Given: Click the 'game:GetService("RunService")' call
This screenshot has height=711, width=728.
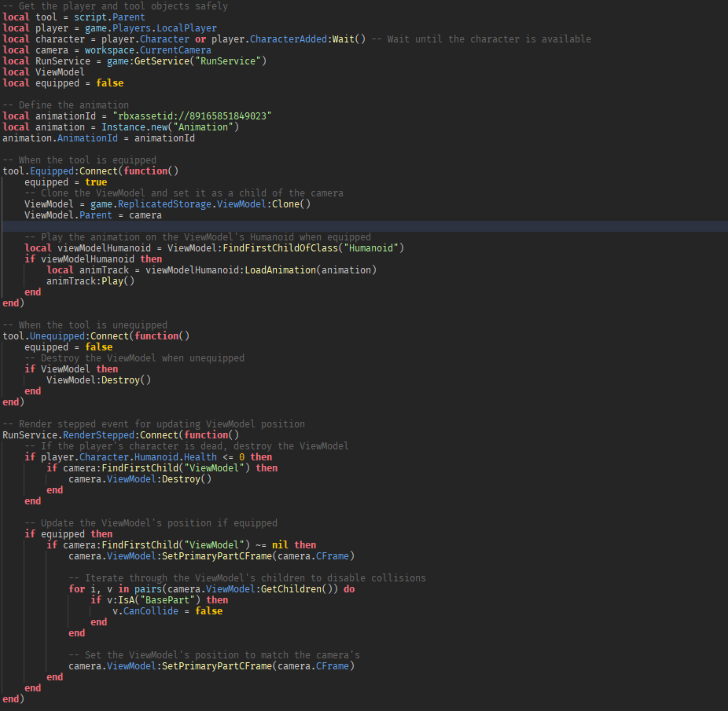Looking at the screenshot, I should (x=186, y=61).
